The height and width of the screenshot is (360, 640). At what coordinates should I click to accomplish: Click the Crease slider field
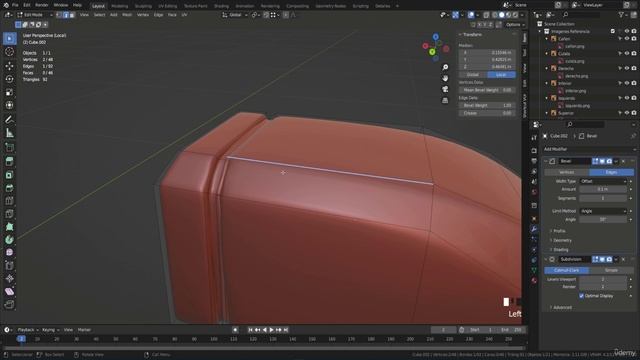click(x=487, y=113)
